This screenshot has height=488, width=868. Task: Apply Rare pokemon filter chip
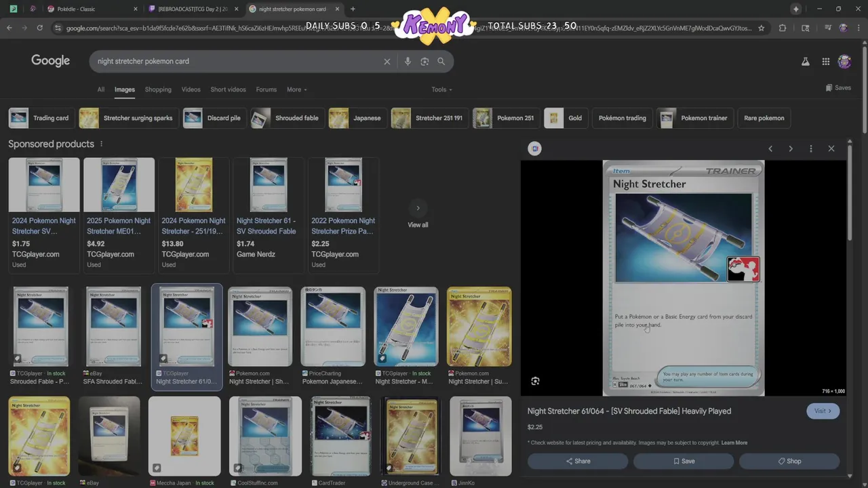(x=764, y=118)
